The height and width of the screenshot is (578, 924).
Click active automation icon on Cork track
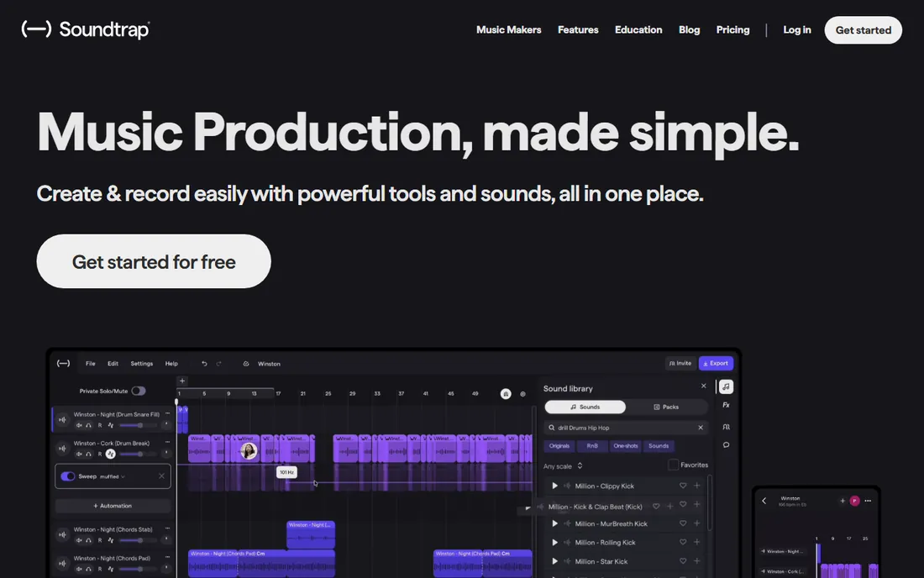[x=111, y=454]
